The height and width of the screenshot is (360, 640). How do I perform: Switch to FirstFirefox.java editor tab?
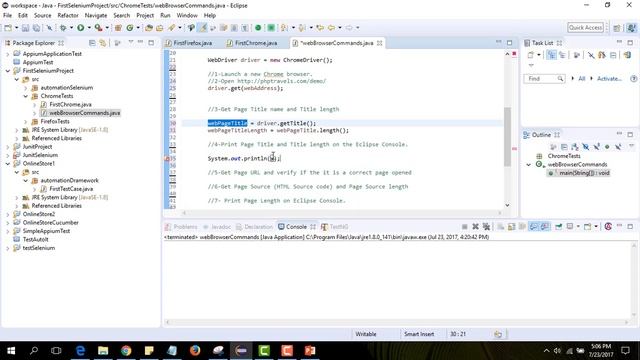coord(192,43)
